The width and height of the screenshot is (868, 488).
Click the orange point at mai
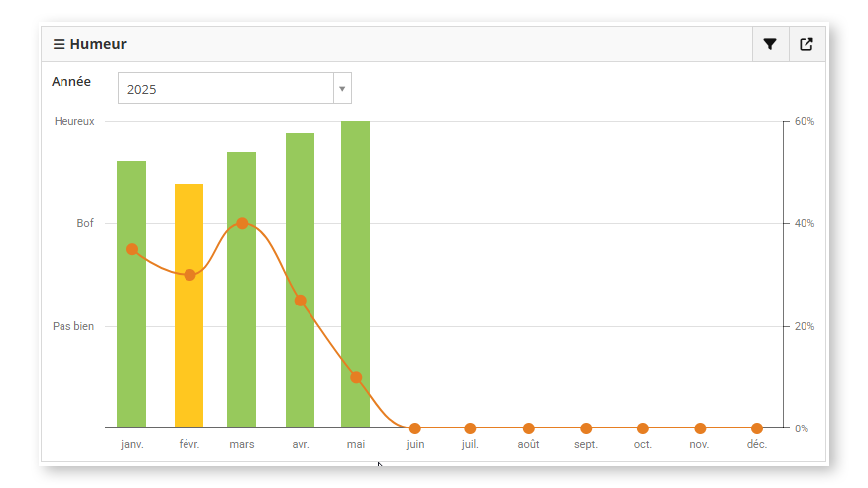coord(356,377)
